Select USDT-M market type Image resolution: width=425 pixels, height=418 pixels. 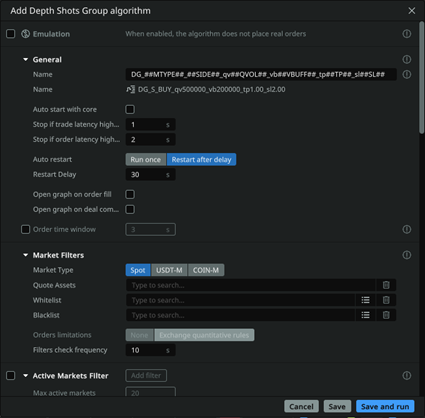[x=169, y=270]
